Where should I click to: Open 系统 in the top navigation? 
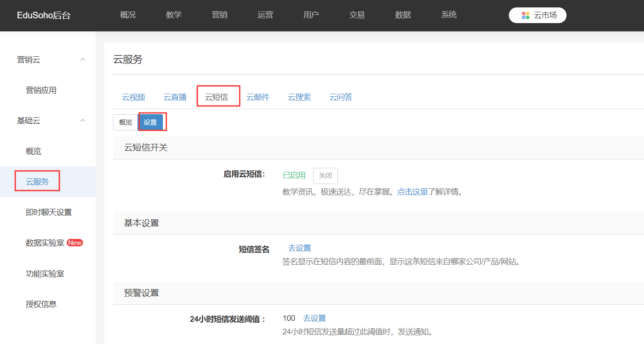click(x=449, y=15)
